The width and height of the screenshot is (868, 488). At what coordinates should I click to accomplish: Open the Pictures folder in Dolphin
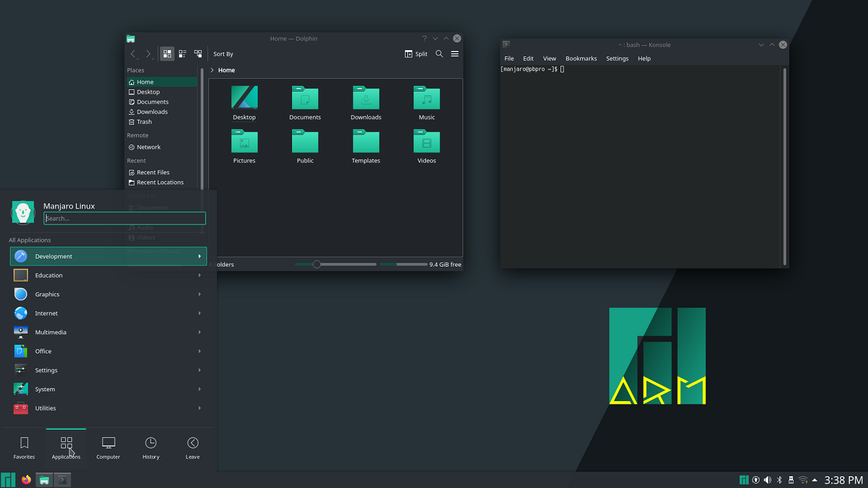(244, 144)
